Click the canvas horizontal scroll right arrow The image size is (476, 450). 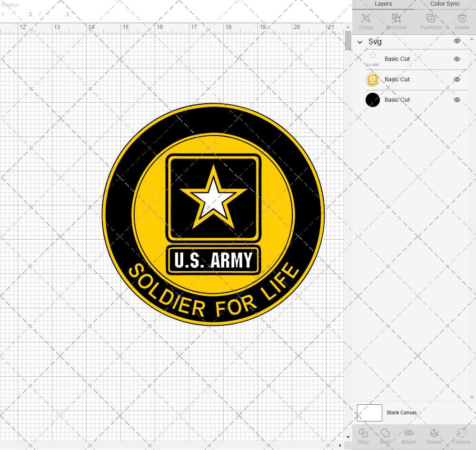pos(340,445)
